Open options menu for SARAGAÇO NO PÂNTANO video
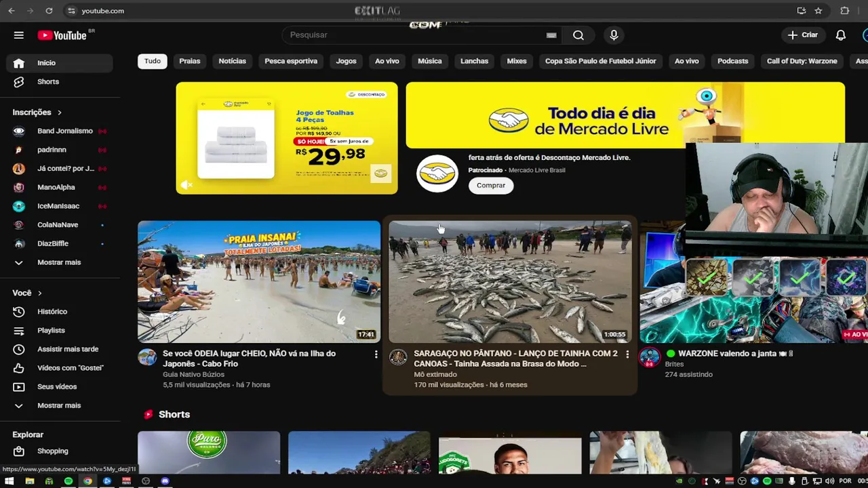Screen dimensions: 868x488 [627, 354]
